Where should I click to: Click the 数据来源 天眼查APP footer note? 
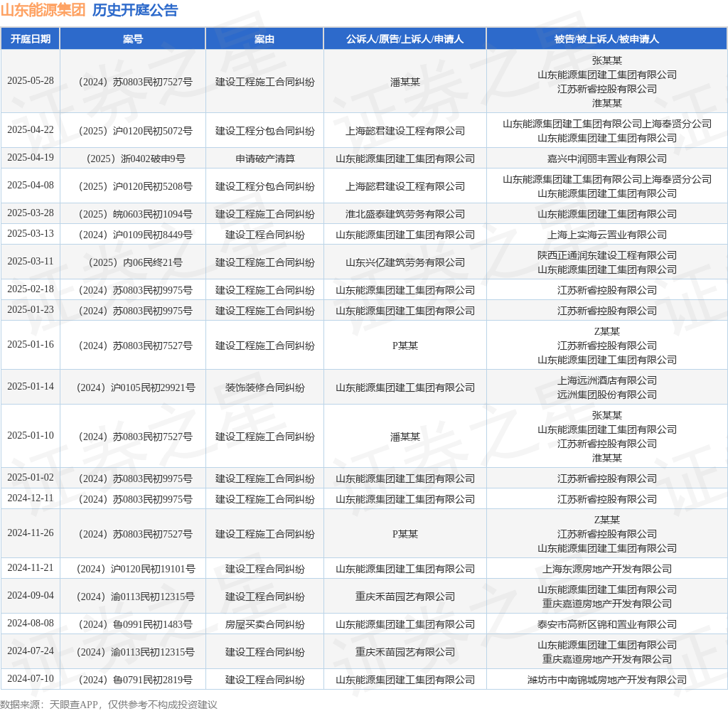[109, 705]
